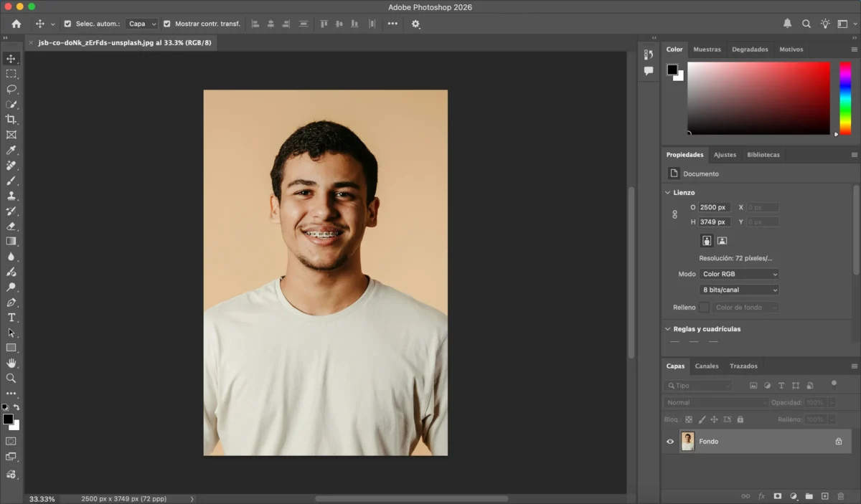Open the 8 bits/canal dropdown
The image size is (861, 504).
click(739, 290)
